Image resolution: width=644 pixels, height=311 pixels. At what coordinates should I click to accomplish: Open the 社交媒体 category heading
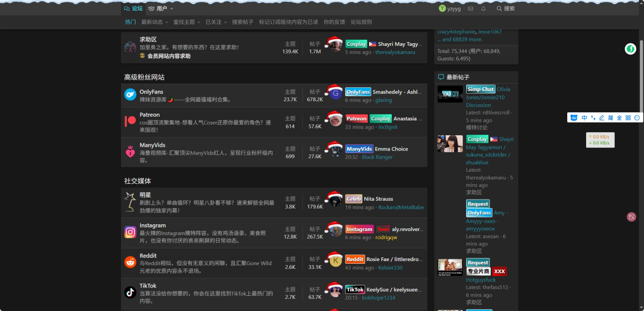pyautogui.click(x=137, y=181)
